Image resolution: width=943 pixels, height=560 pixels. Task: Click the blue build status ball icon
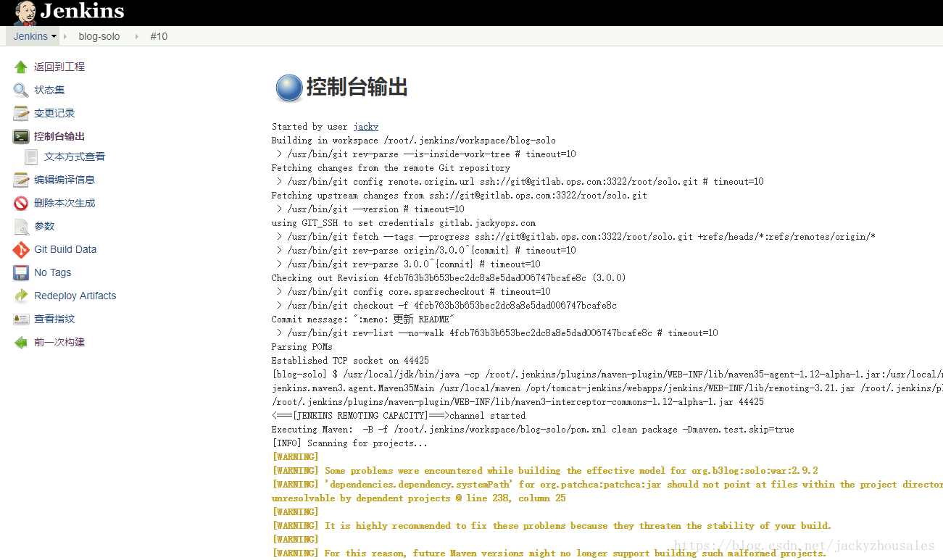point(288,88)
